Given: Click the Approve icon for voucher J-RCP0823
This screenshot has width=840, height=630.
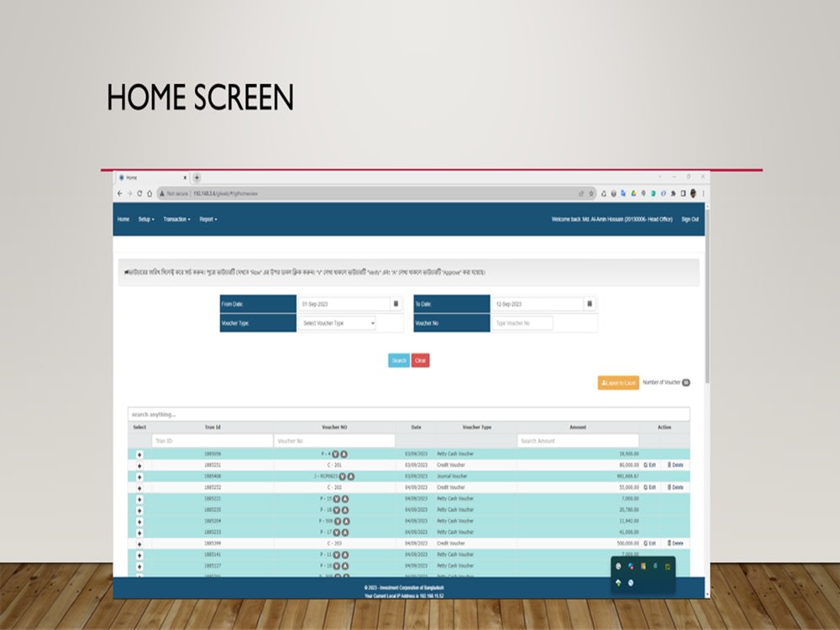Looking at the screenshot, I should point(349,475).
